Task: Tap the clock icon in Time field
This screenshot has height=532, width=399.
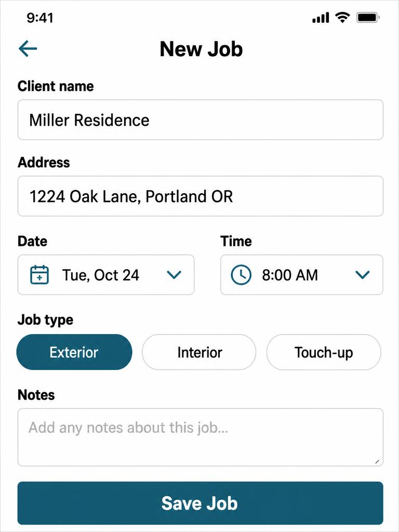Action: (x=241, y=274)
